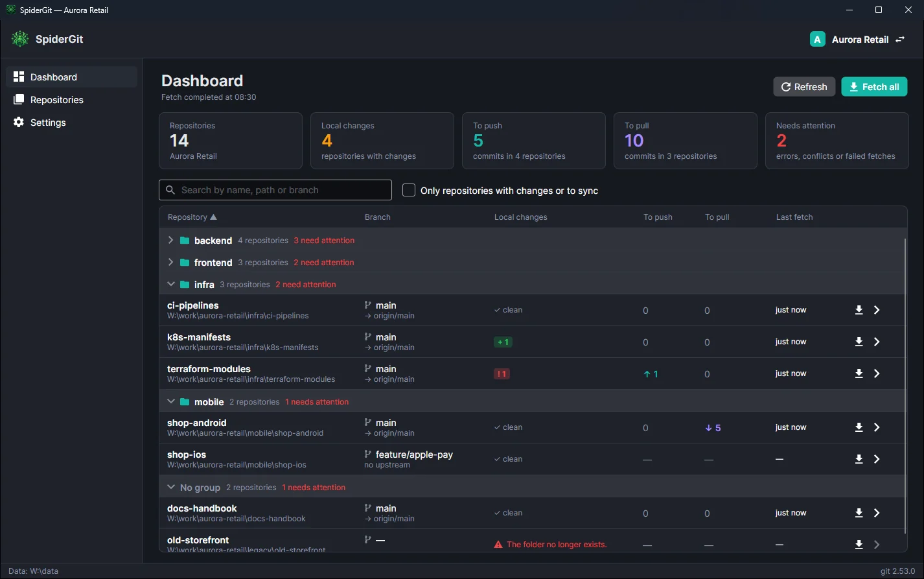924x579 pixels.
Task: Expand the backend group
Action: [171, 241]
